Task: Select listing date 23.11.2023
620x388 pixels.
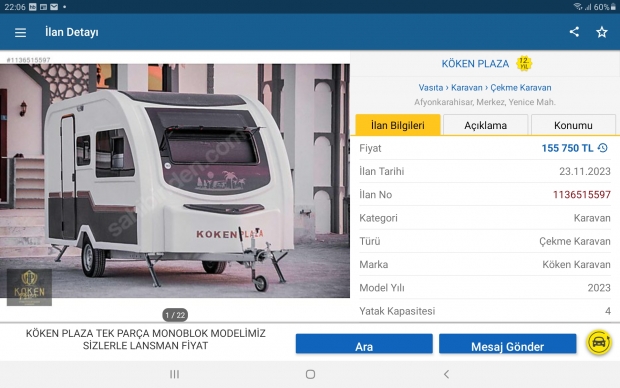Action: click(585, 171)
